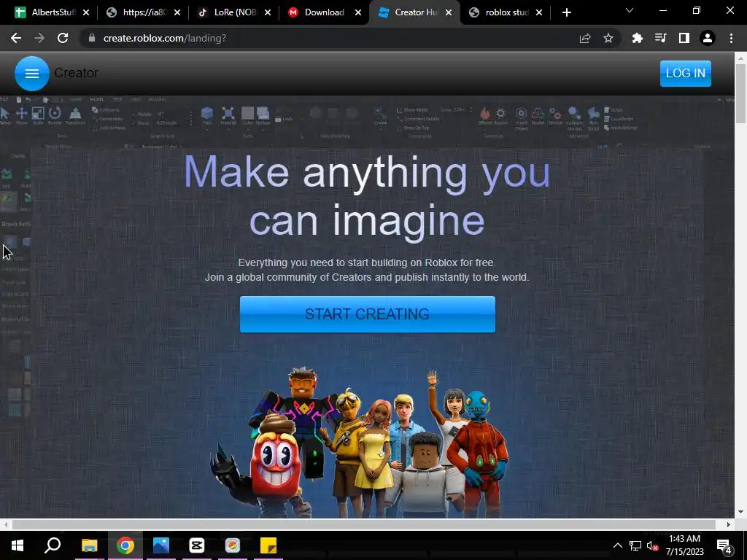747x560 pixels.
Task: Click the network icon in system tray
Action: [x=635, y=545]
